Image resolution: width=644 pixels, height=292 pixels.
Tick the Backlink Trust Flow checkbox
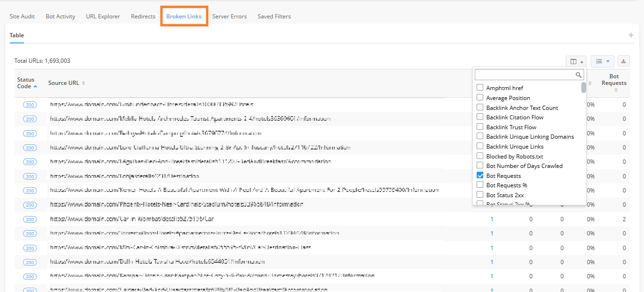pos(480,127)
